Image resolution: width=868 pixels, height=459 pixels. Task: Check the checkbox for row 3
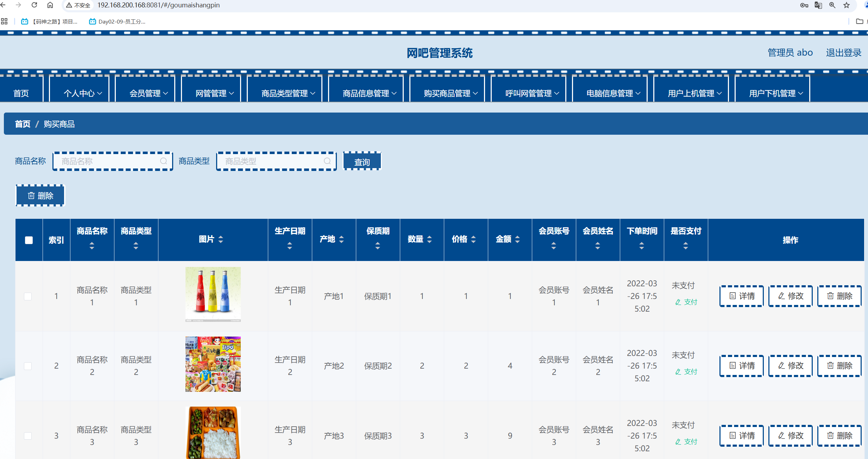point(28,435)
